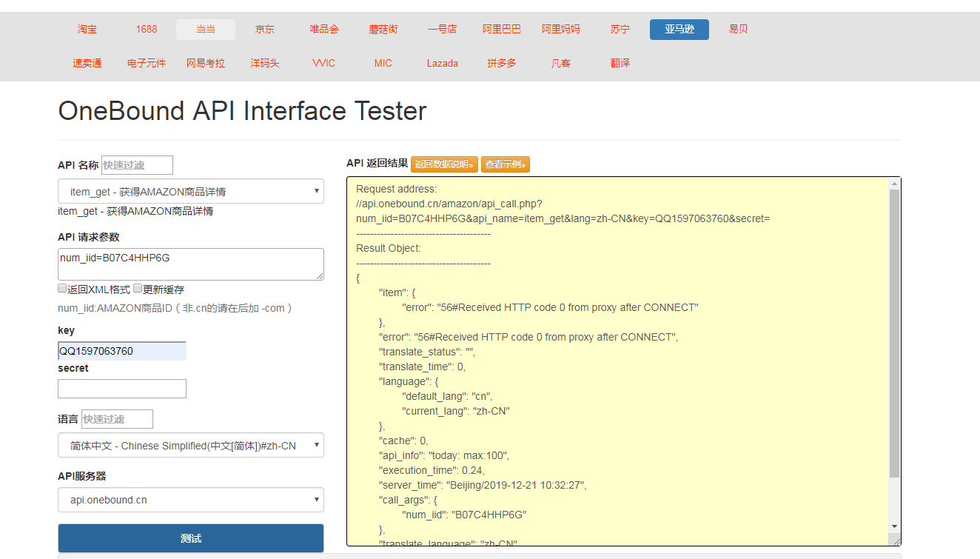Click the 'Result Object:' line

(x=389, y=248)
